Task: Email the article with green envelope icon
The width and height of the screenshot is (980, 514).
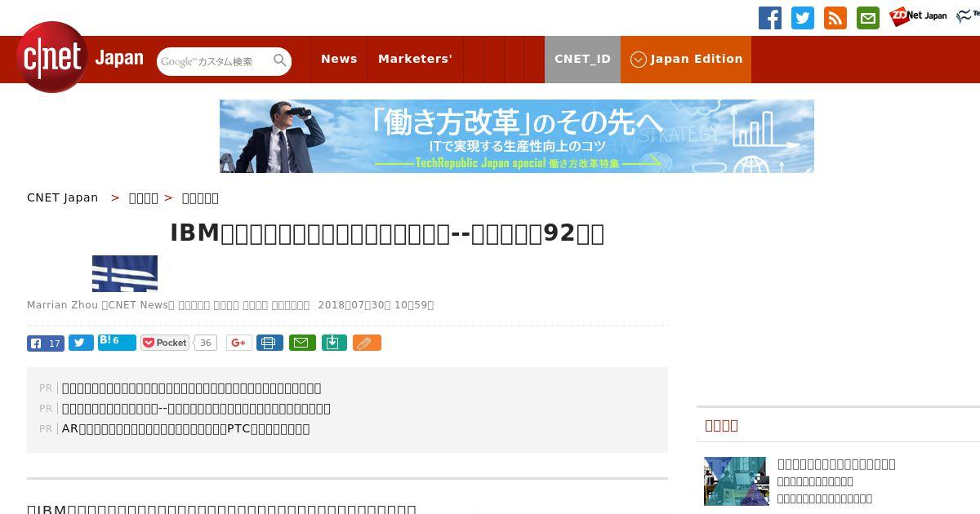Action: click(x=301, y=343)
